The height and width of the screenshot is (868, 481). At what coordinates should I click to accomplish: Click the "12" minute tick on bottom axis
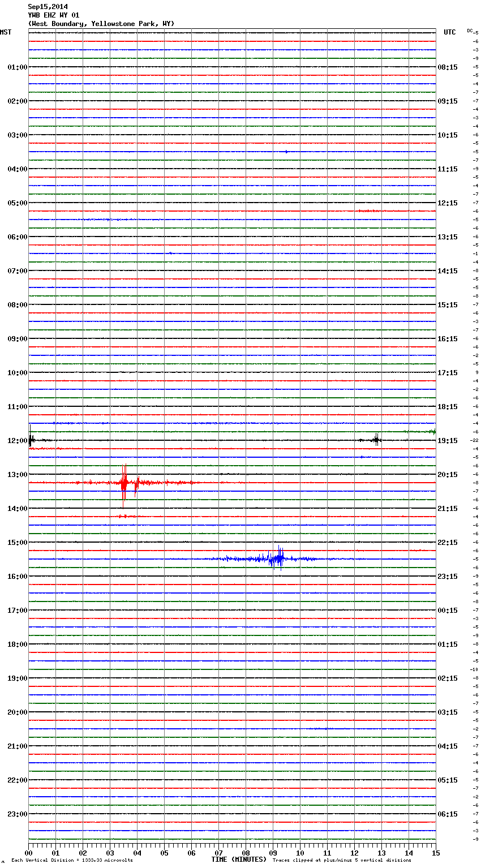click(354, 853)
